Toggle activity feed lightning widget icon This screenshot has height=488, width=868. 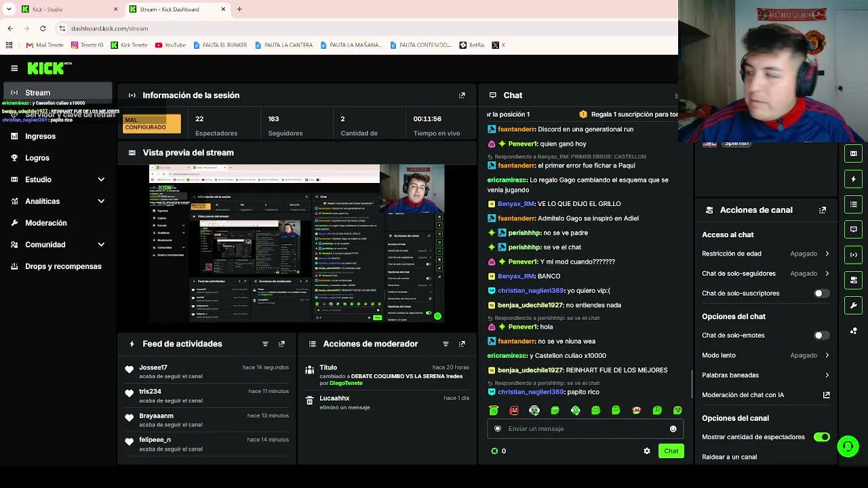click(x=854, y=179)
